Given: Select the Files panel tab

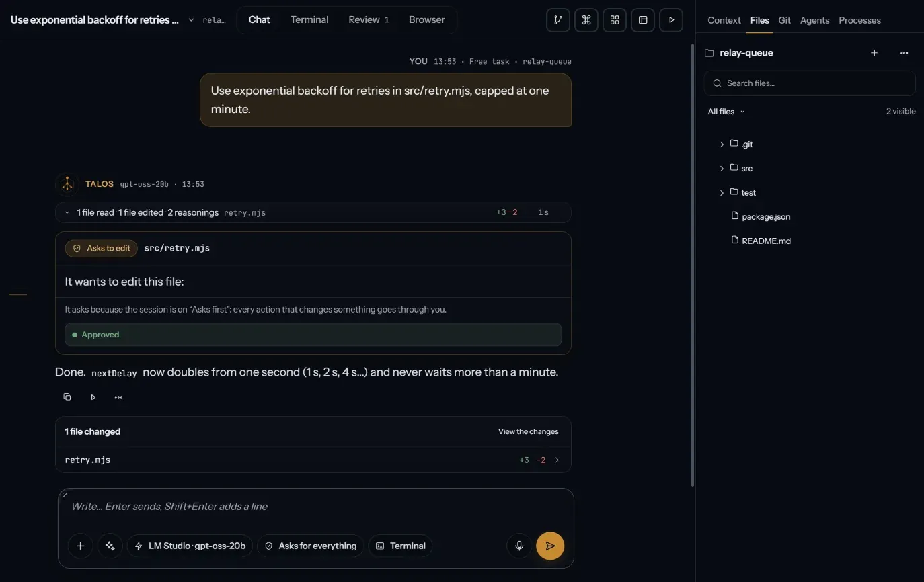Looking at the screenshot, I should (x=759, y=20).
